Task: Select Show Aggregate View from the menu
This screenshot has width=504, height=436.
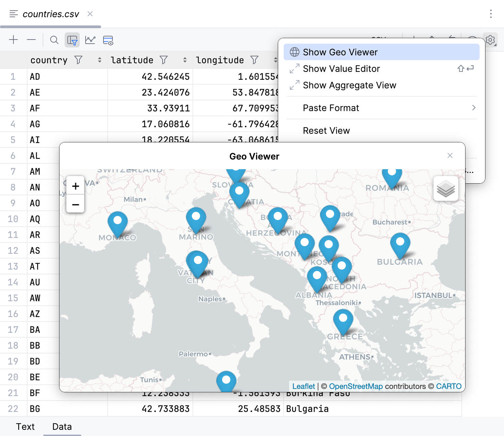Action: [349, 85]
